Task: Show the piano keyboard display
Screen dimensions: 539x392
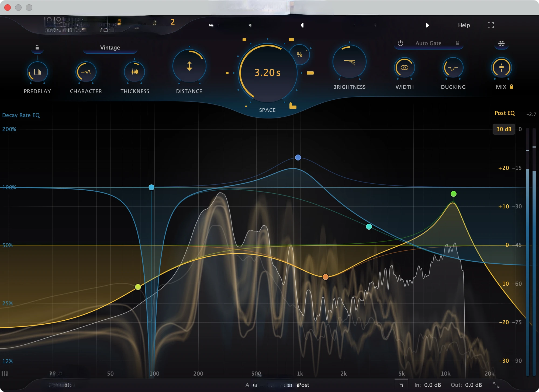Action: click(5, 374)
